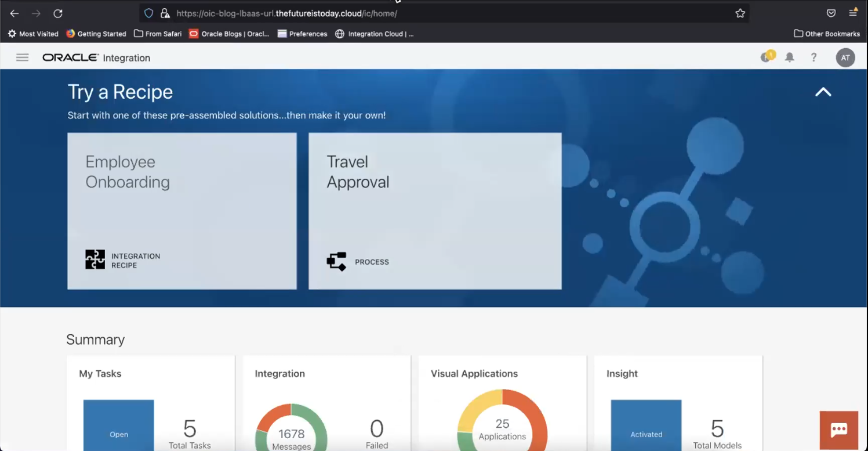868x451 pixels.
Task: Click the browser reload button
Action: tap(58, 13)
